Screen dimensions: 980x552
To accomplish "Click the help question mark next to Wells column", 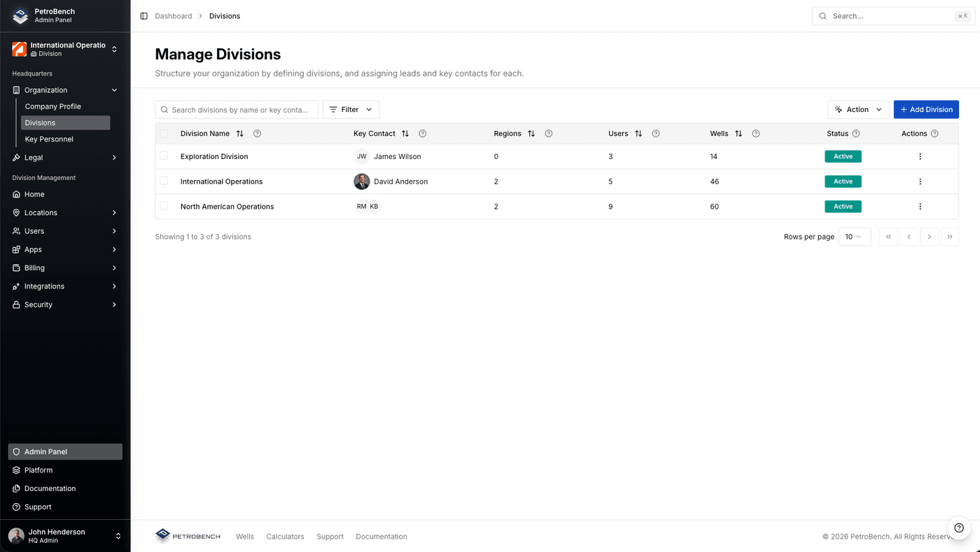I will pos(755,133).
